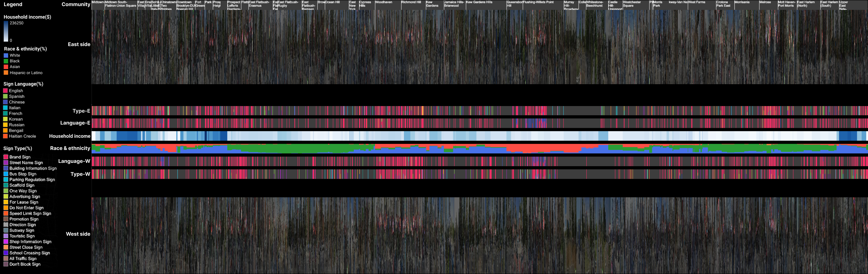Viewport: 868px width, 274px height.
Task: Click the Sign Type(%) legend heading
Action: tap(17, 149)
